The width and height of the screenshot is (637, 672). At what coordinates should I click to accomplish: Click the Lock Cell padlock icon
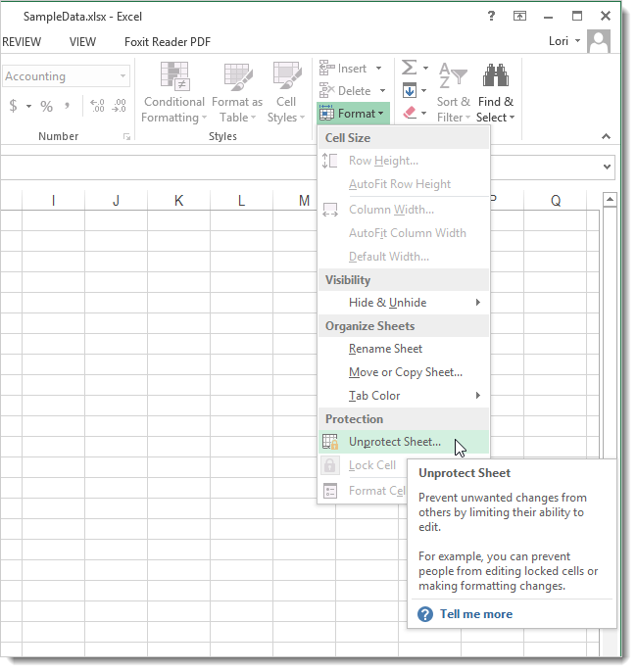329,465
